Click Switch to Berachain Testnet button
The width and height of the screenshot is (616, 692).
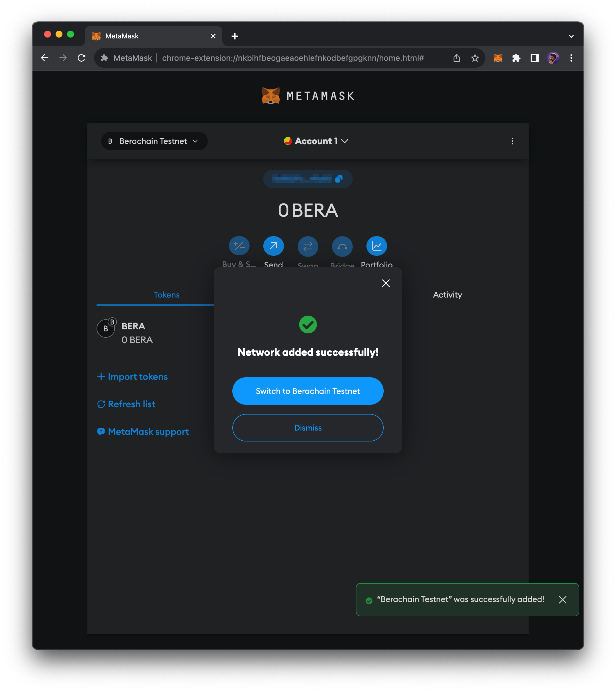(x=308, y=391)
